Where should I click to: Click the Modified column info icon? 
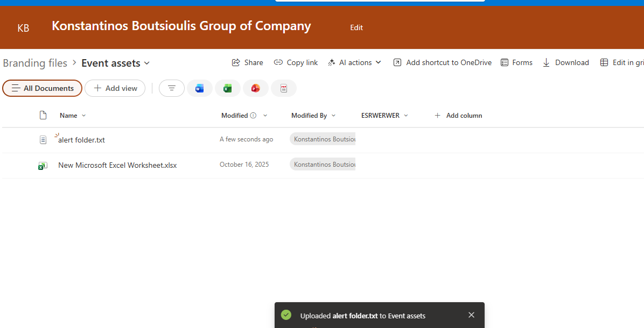[x=253, y=116]
